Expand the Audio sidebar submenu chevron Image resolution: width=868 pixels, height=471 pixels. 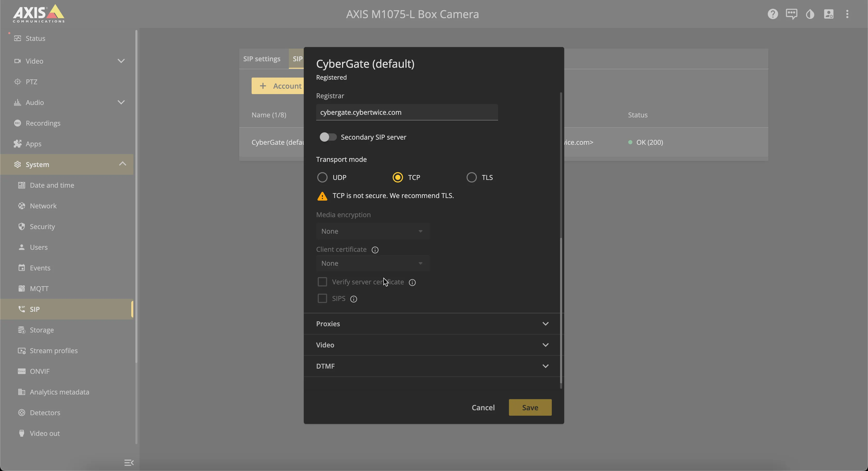pos(121,102)
